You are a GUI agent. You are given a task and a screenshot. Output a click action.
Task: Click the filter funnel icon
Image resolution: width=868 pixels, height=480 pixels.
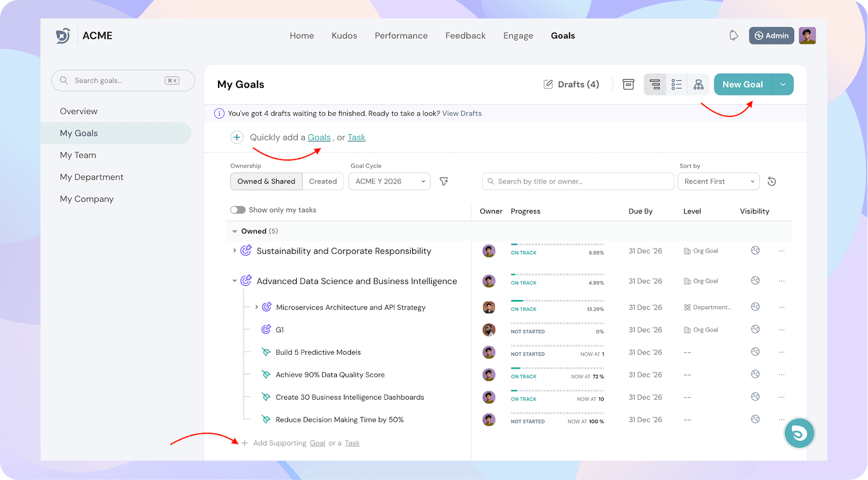click(444, 182)
